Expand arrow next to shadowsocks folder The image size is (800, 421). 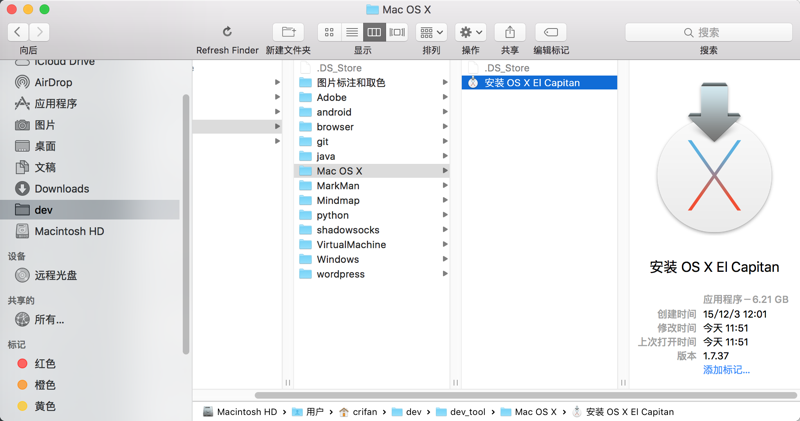pyautogui.click(x=445, y=230)
